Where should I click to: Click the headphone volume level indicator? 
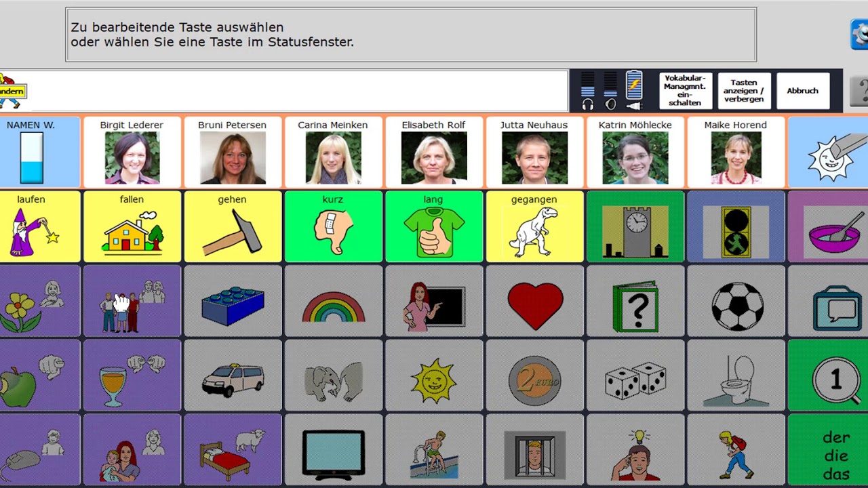pos(588,91)
